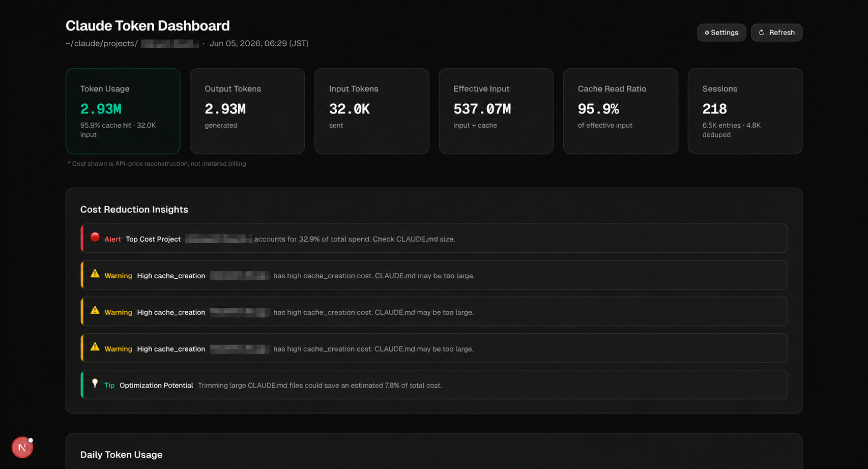Select the Token Usage card

[x=123, y=111]
